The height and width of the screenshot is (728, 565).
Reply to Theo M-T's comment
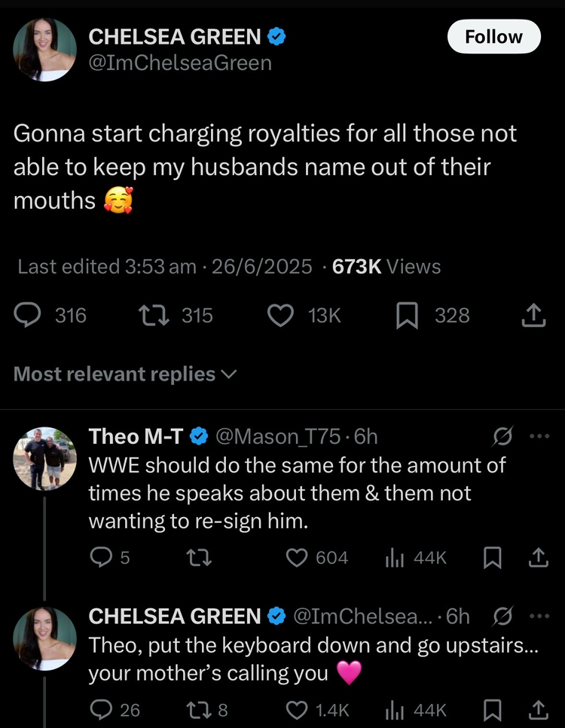click(x=100, y=558)
